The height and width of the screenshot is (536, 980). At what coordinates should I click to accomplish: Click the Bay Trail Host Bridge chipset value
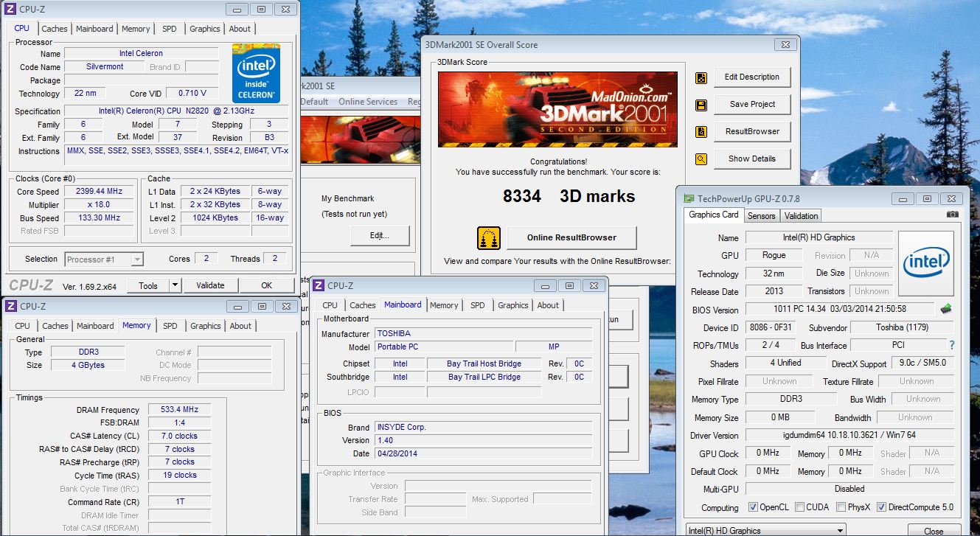point(484,363)
